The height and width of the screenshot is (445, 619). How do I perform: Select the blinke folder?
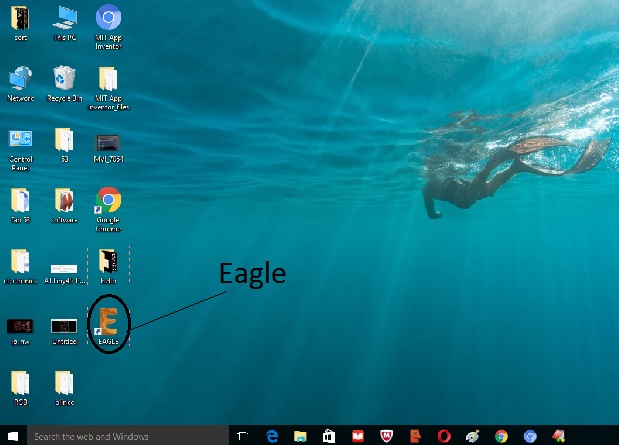tap(64, 388)
